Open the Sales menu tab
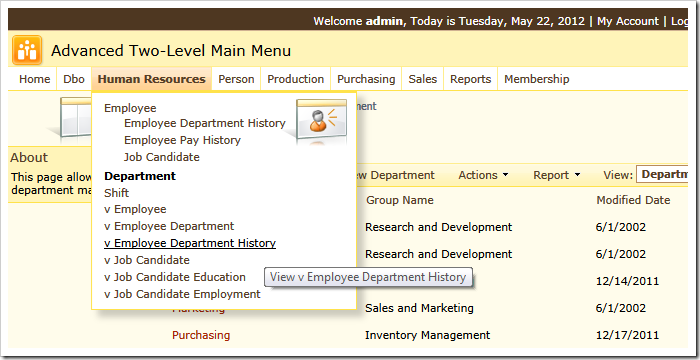 pyautogui.click(x=423, y=79)
